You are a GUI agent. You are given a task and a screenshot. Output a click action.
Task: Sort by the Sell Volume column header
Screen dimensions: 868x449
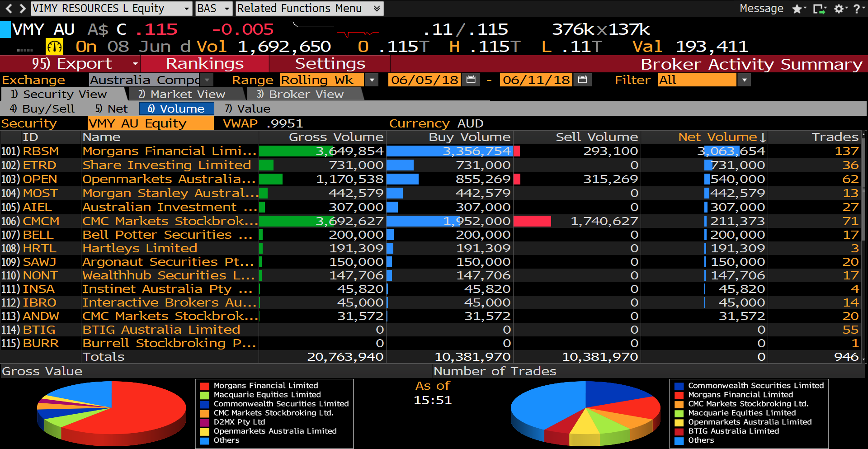pyautogui.click(x=597, y=137)
